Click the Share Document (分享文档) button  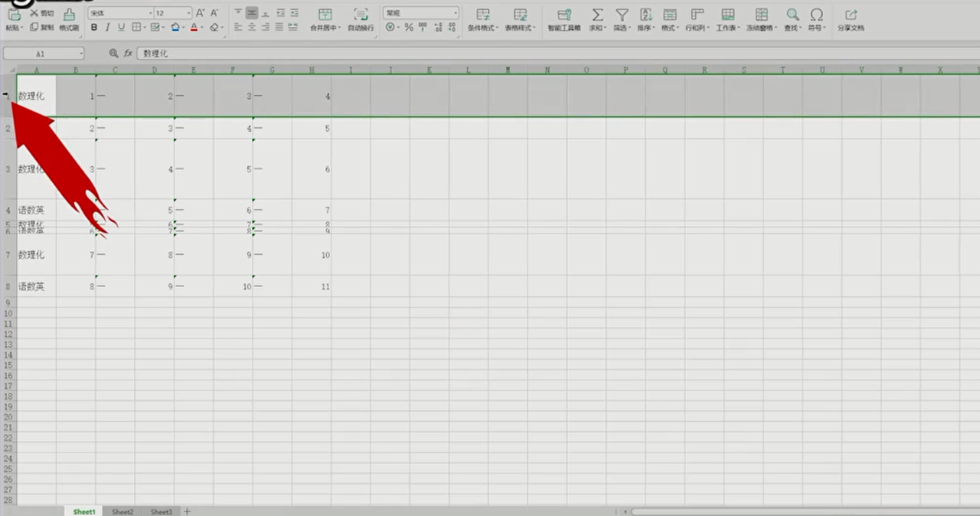click(851, 19)
